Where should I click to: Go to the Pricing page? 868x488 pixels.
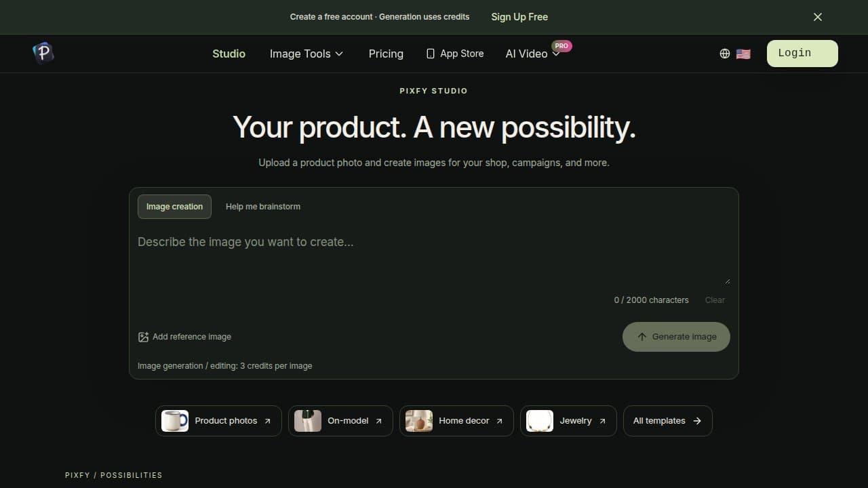(x=386, y=54)
